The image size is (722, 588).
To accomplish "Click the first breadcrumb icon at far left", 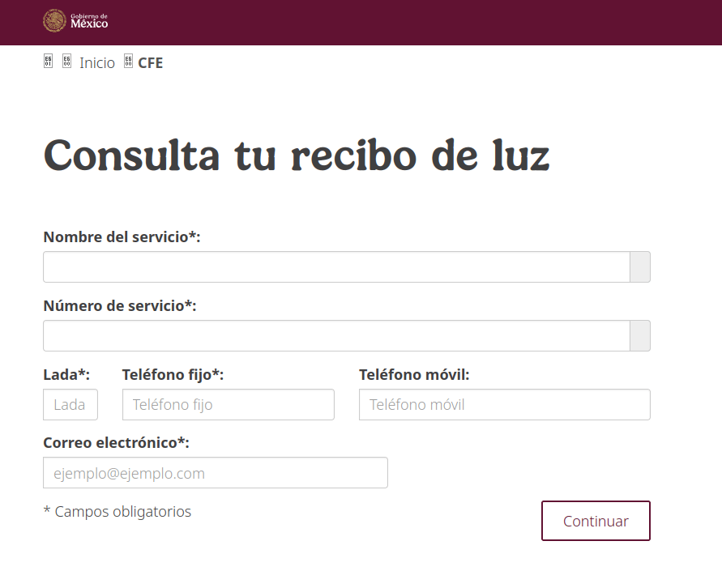I will click(x=48, y=60).
